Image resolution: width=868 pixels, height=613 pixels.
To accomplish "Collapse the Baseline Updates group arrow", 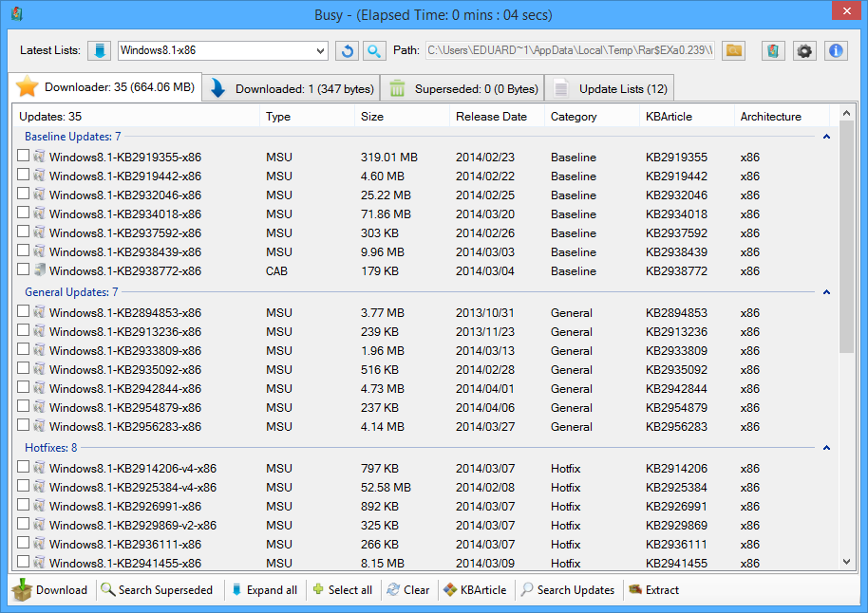I will (x=826, y=137).
